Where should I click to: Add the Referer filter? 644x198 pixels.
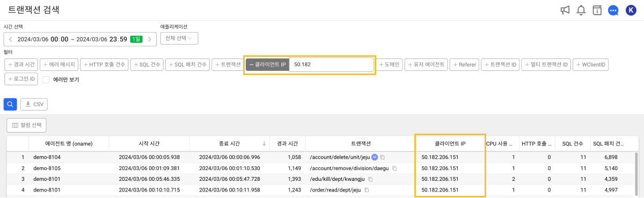click(464, 64)
